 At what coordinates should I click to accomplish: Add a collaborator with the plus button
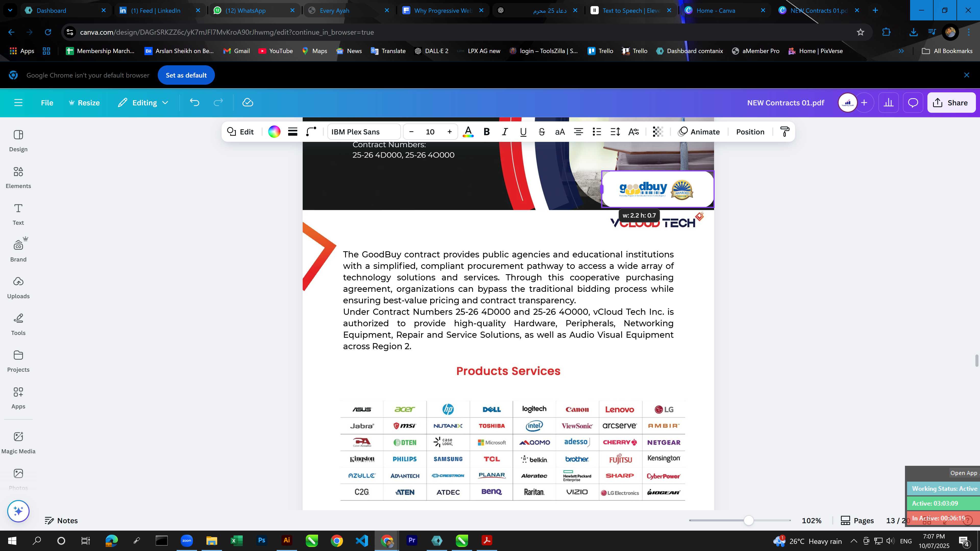pyautogui.click(x=864, y=103)
